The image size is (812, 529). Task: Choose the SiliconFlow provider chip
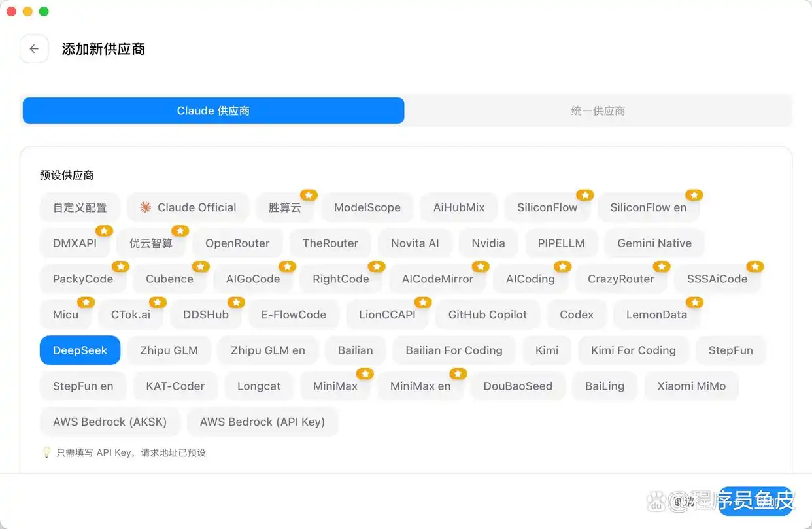coord(547,207)
